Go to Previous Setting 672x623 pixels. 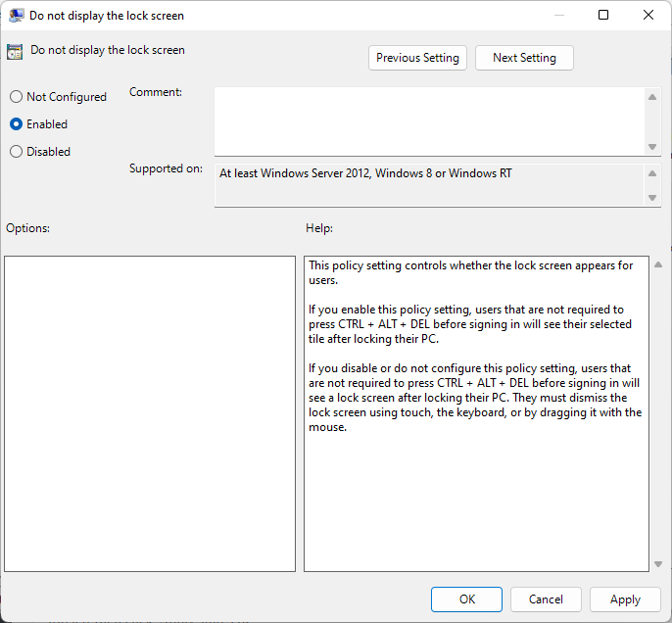click(417, 58)
